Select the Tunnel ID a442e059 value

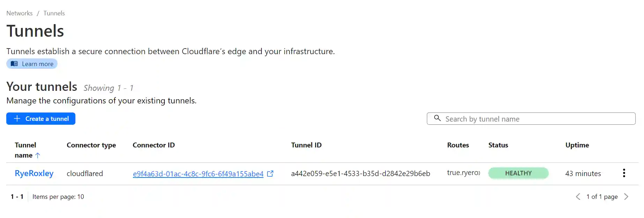click(x=361, y=173)
